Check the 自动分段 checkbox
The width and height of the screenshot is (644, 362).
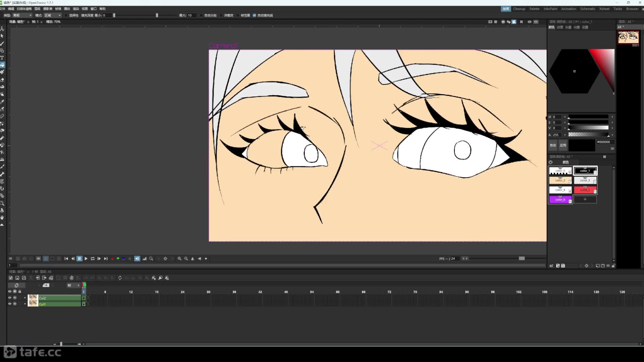pyautogui.click(x=201, y=15)
